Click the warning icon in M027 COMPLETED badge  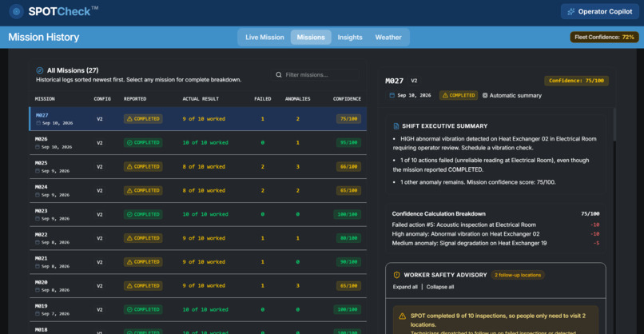tap(129, 119)
